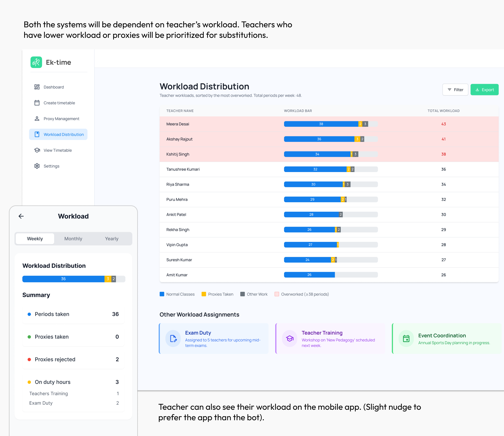Click the Settings gear icon

point(37,166)
